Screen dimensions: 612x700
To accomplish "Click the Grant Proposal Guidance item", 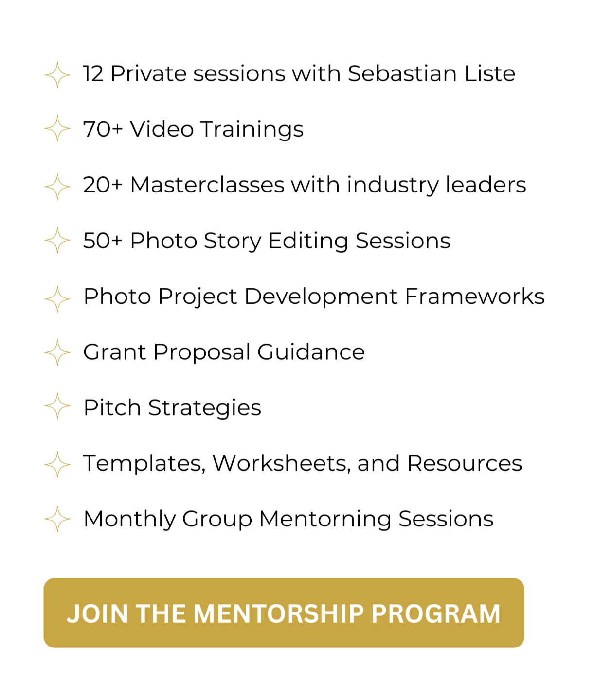I will pyautogui.click(x=224, y=352).
